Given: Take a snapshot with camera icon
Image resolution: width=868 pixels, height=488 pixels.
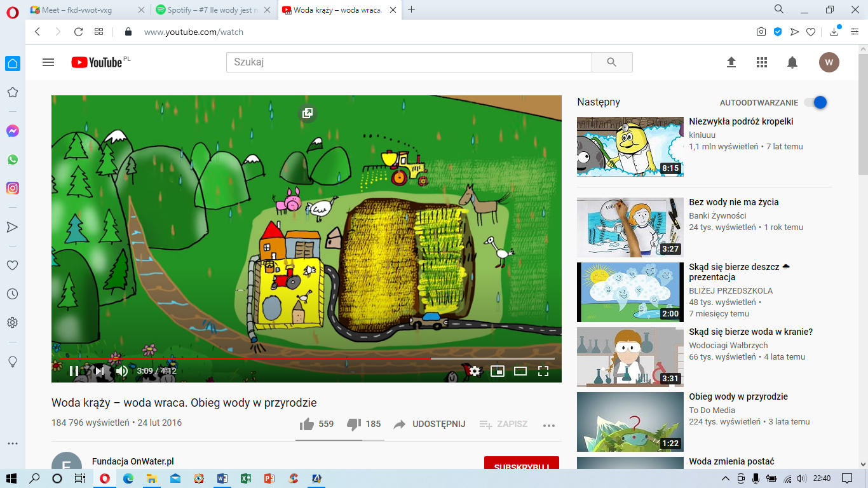Looking at the screenshot, I should point(761,32).
